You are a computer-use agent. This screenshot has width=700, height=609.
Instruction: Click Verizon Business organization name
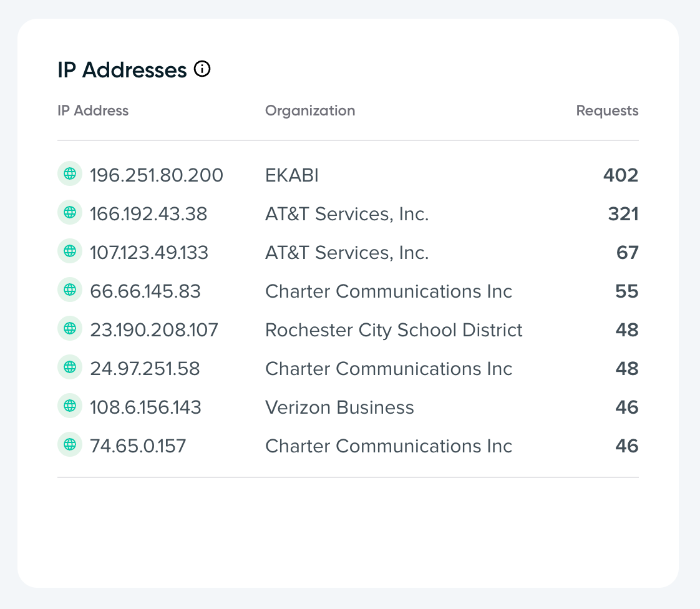point(339,407)
